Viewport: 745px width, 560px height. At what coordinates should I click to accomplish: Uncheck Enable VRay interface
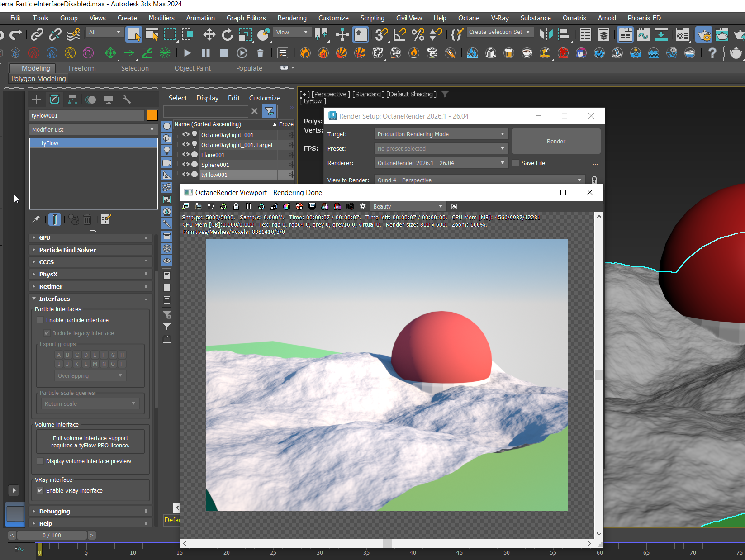(40, 490)
